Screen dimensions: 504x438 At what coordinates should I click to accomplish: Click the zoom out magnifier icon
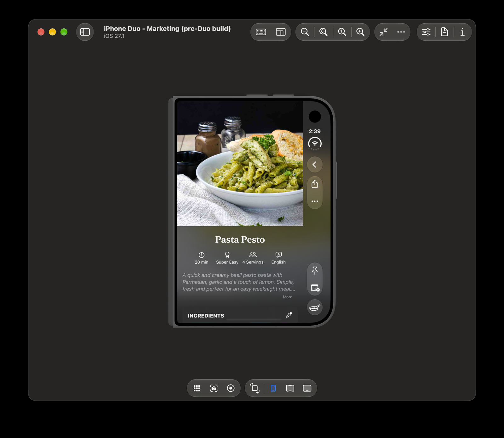(305, 32)
